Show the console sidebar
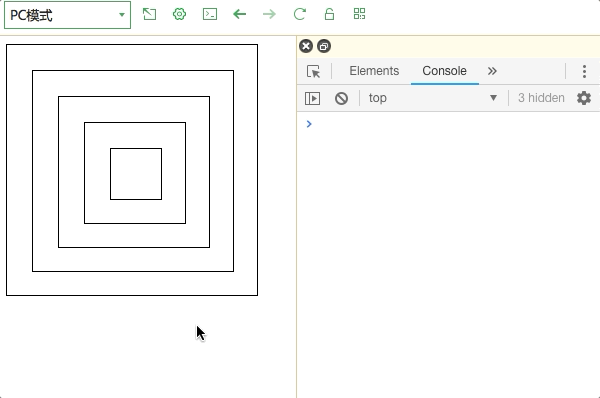 tap(312, 98)
